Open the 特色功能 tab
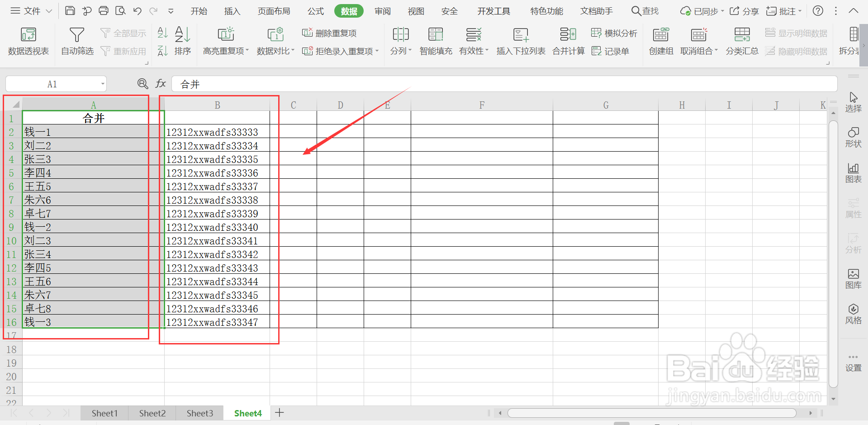This screenshot has width=868, height=425. 546,11
